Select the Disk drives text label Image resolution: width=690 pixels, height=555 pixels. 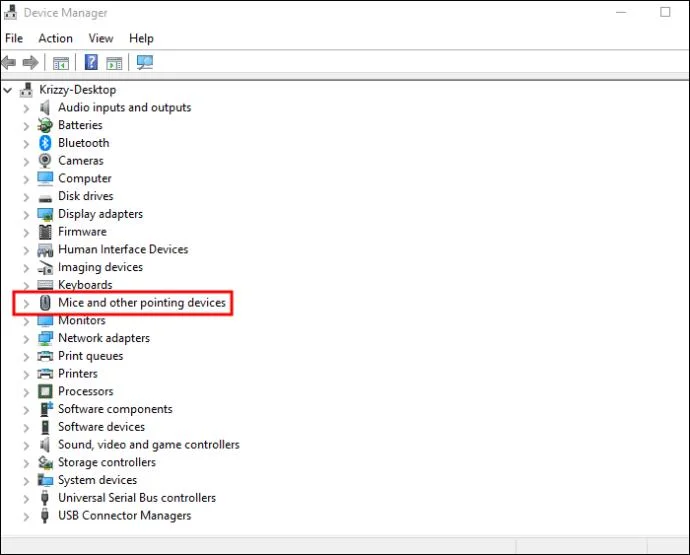(86, 196)
